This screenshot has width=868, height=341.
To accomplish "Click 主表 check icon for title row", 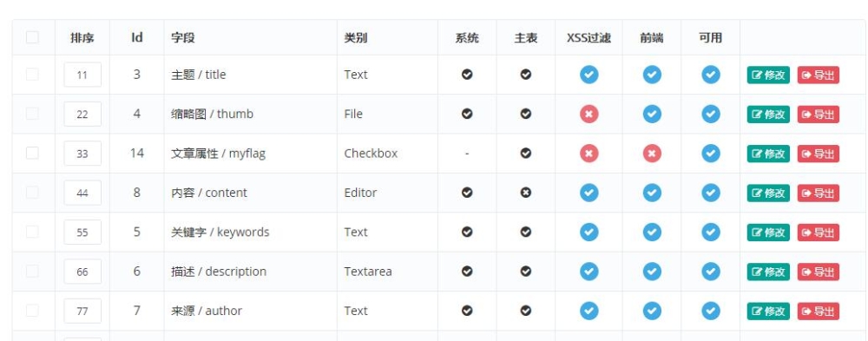I will pos(526,75).
